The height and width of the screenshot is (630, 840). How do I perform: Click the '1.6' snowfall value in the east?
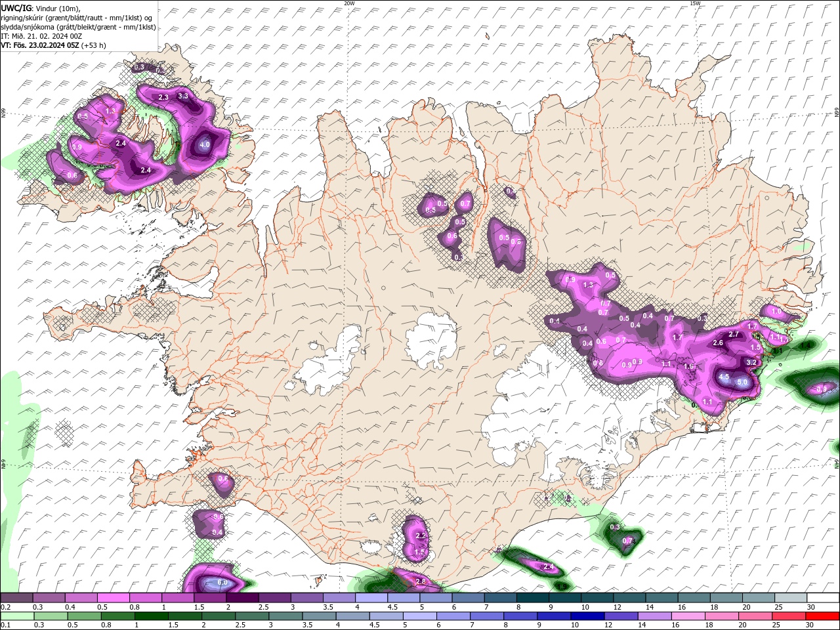[x=688, y=367]
